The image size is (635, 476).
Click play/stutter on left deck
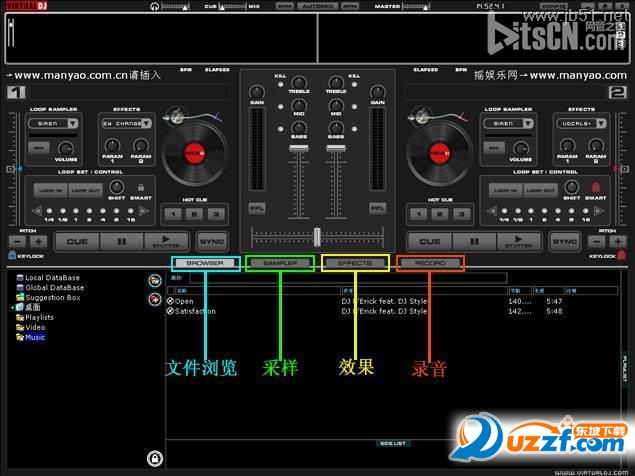coord(166,241)
